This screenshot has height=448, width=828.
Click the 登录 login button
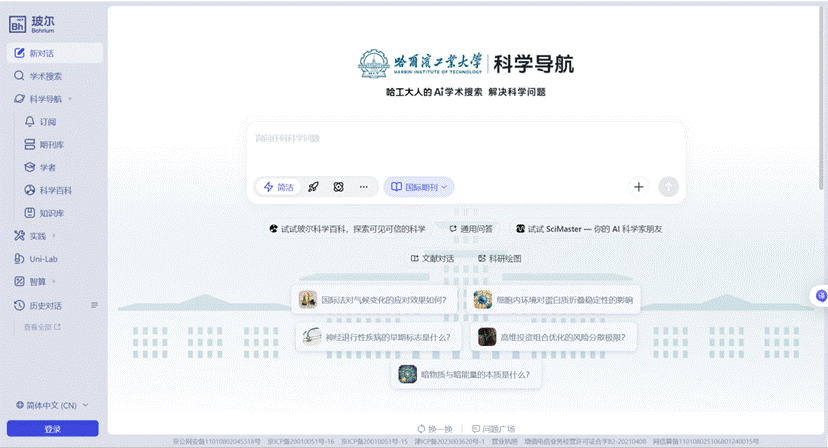tap(52, 429)
